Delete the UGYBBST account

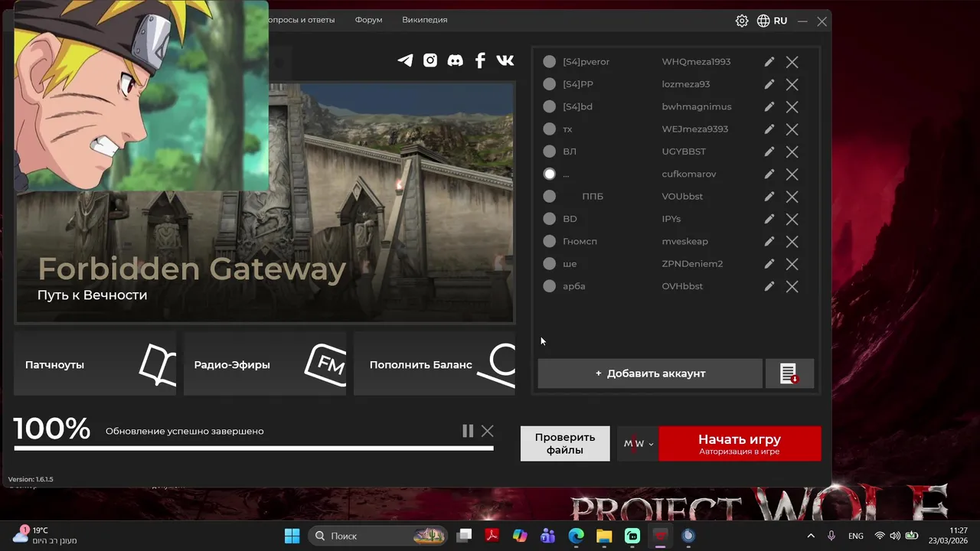coord(792,152)
